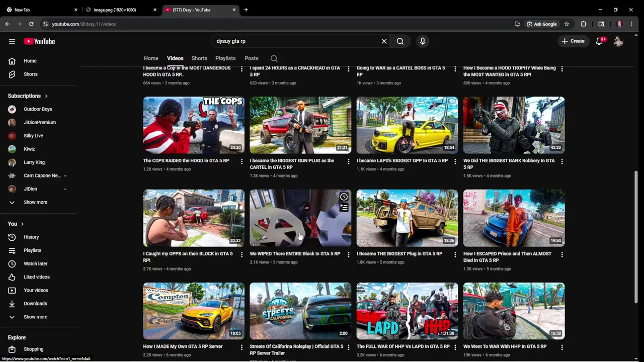
Task: Click the browser address bar URL
Action: [84, 24]
